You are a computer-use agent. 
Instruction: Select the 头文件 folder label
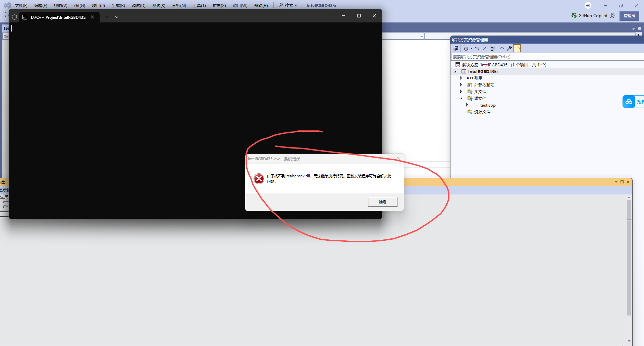pyautogui.click(x=480, y=92)
